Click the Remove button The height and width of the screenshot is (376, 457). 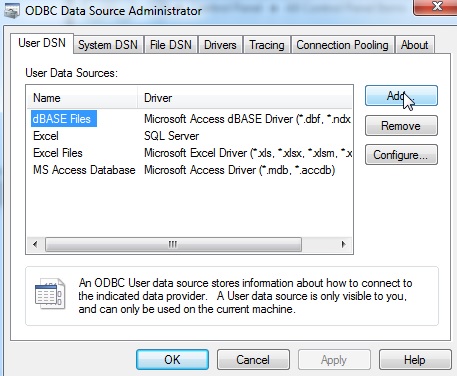[x=401, y=126]
